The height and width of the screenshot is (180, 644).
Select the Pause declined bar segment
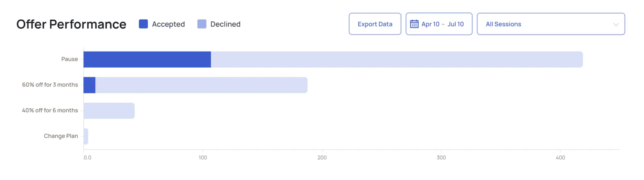click(397, 59)
